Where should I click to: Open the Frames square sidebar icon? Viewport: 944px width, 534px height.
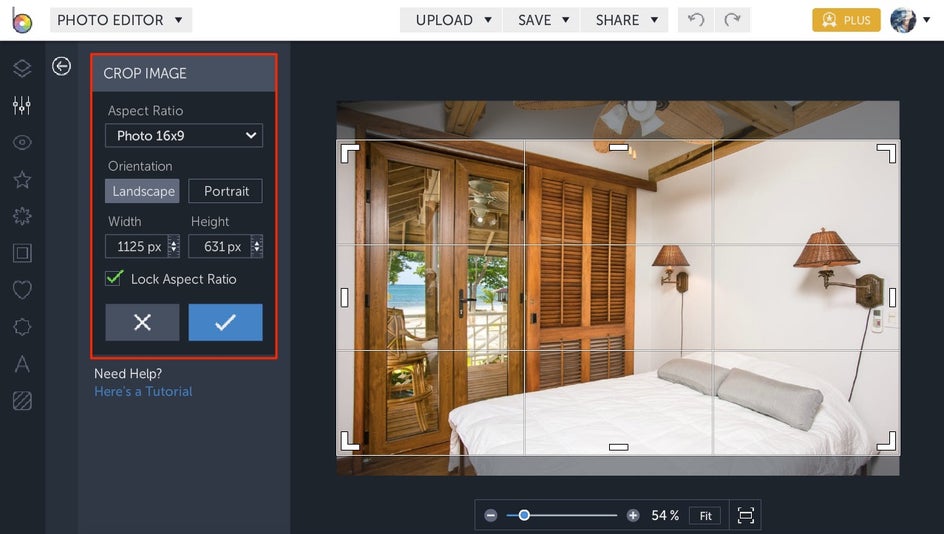tap(22, 253)
